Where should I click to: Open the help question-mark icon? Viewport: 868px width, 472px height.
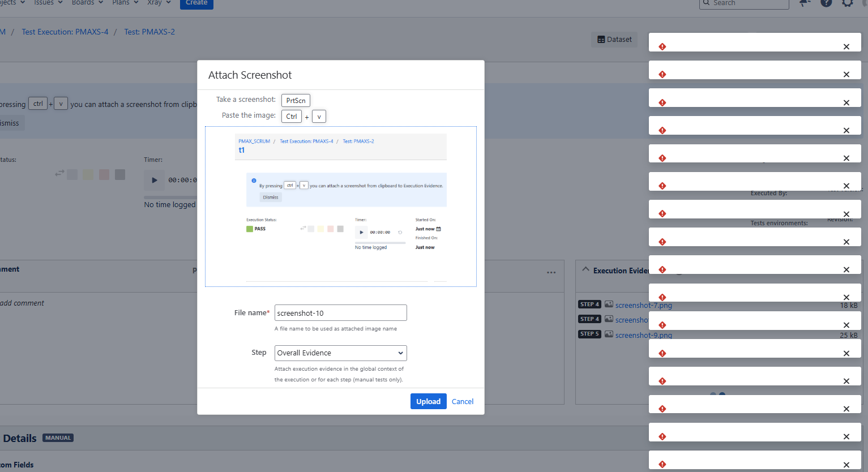pyautogui.click(x=826, y=3)
